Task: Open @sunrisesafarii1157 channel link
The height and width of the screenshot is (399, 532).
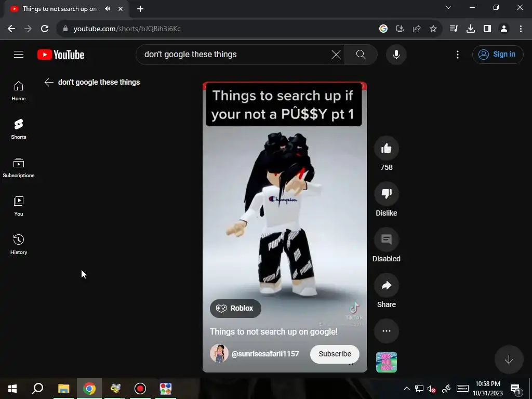Action: (x=265, y=354)
